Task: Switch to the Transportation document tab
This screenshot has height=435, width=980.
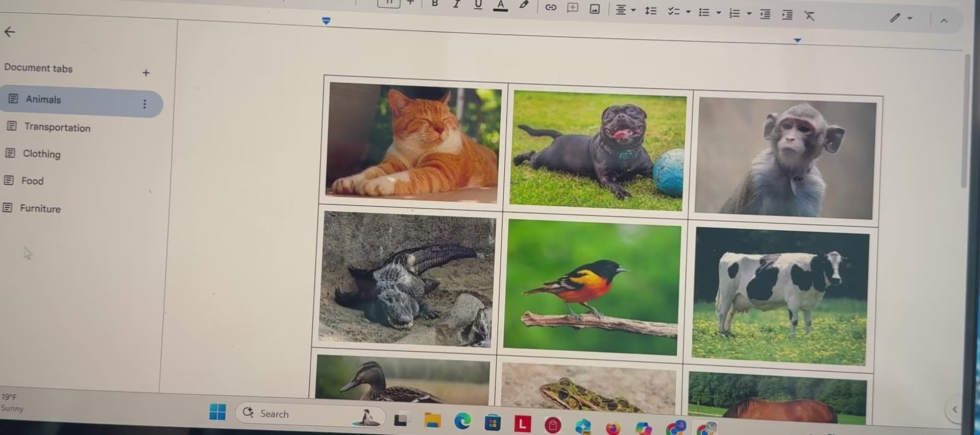Action: click(57, 128)
